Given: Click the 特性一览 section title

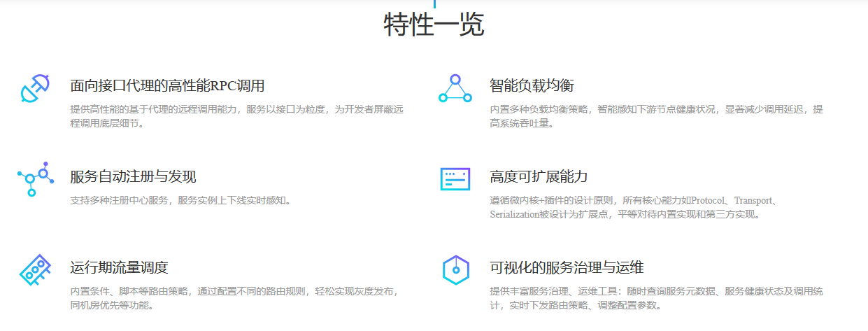Looking at the screenshot, I should (x=434, y=26).
